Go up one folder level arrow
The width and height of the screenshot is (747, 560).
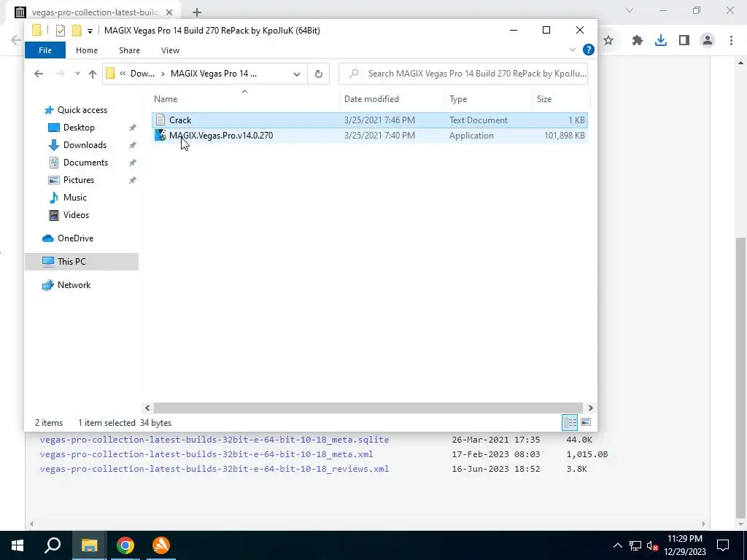[93, 74]
